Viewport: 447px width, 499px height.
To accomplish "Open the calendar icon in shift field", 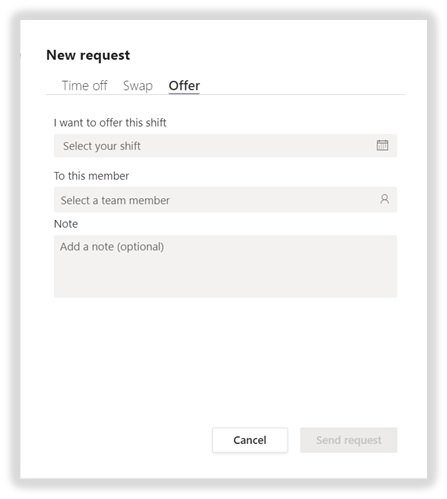I will [x=382, y=145].
